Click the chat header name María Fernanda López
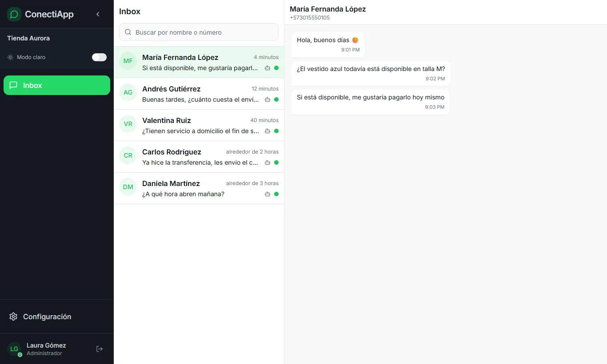Viewport: 607px width, 364px height. click(x=328, y=9)
